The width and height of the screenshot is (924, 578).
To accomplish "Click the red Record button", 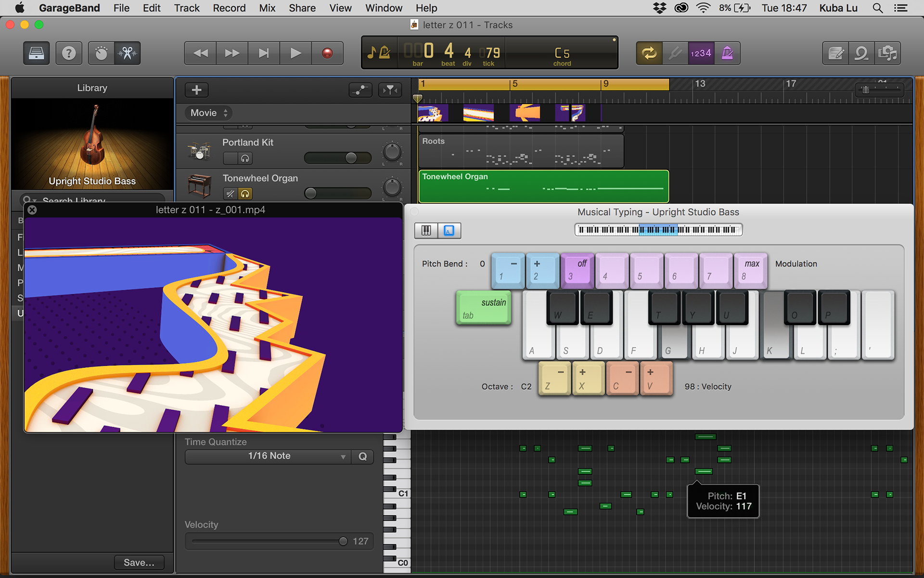I will (327, 53).
